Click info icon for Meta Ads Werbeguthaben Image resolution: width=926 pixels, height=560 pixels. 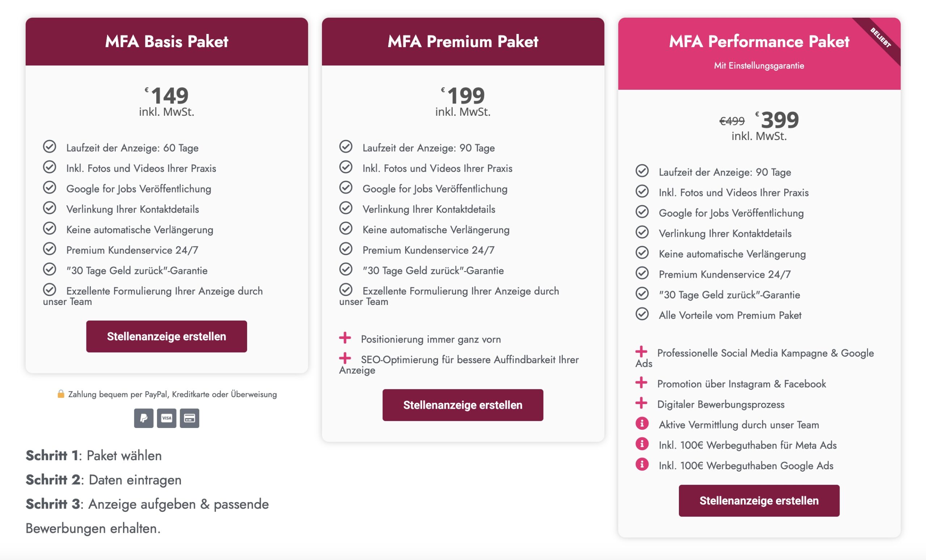(x=642, y=444)
